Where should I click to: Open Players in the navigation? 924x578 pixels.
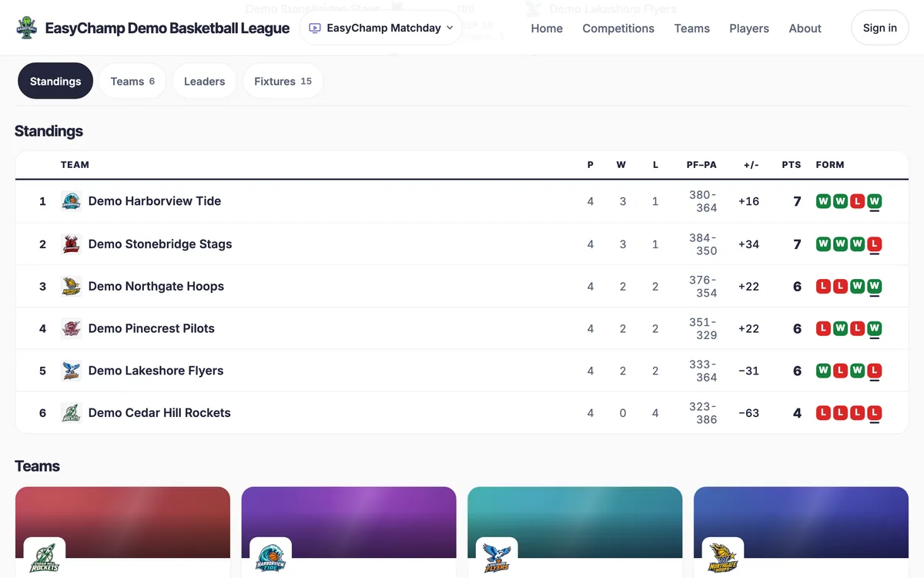point(749,28)
